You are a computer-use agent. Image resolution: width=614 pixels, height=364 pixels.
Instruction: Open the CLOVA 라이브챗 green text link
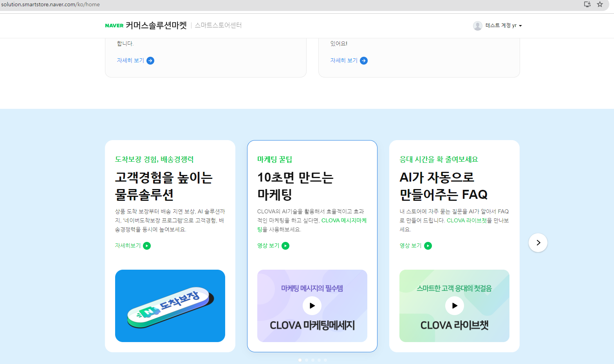[467, 220]
